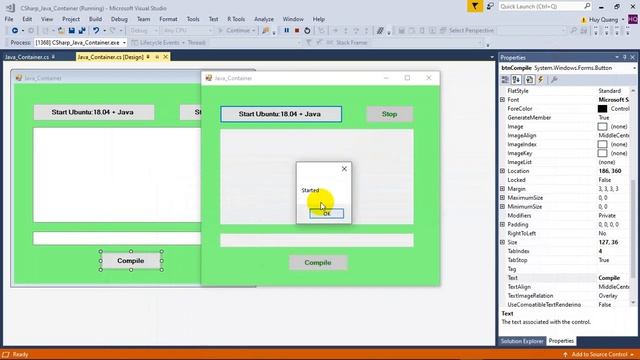Click the hex display icon in debug toolbar
The image size is (640, 360).
coord(380,31)
